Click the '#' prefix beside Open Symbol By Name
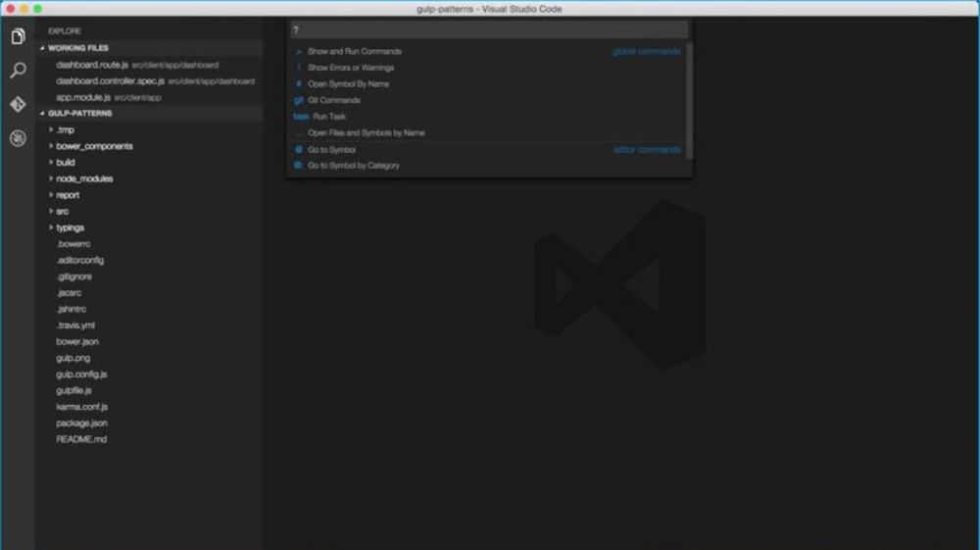The width and height of the screenshot is (980, 550). click(298, 83)
